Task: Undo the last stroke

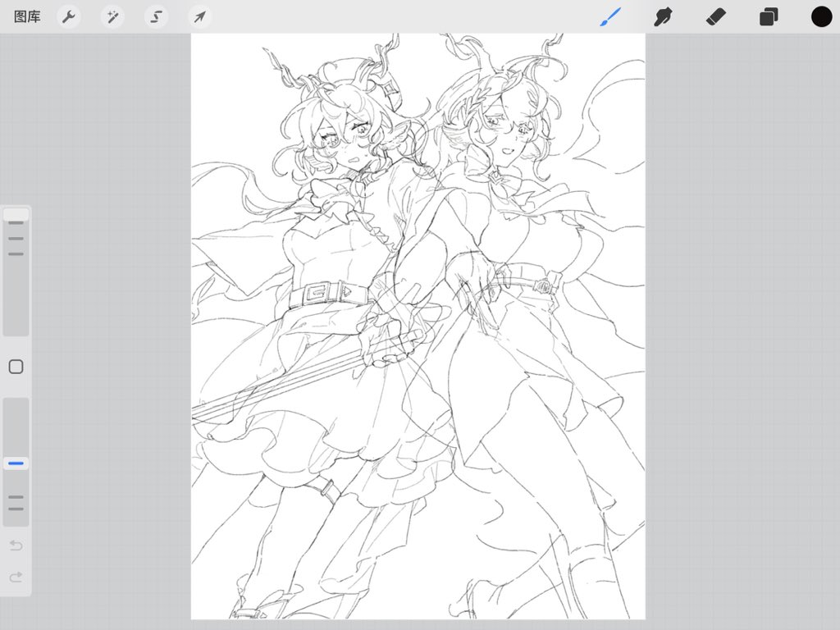Action: (16, 546)
